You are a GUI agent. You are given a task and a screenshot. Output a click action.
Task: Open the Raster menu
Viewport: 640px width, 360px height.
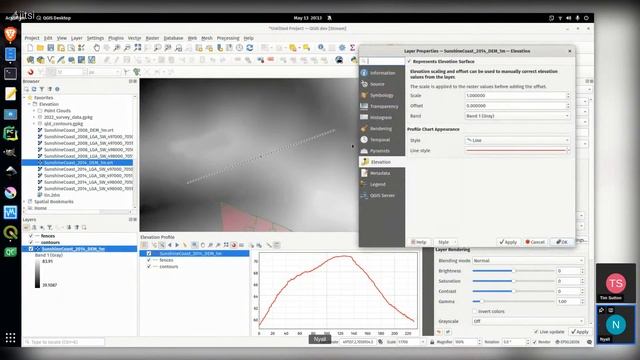(152, 38)
